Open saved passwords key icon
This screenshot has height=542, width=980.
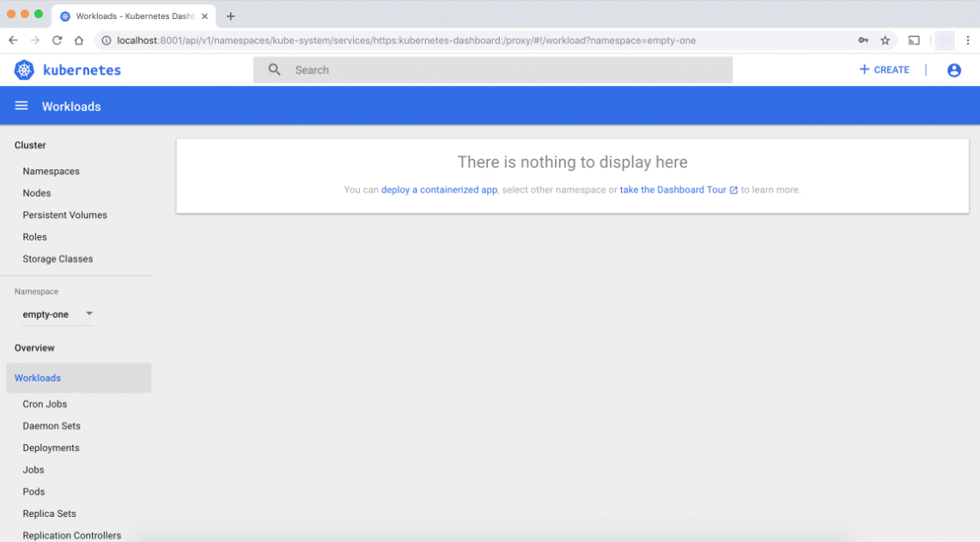pos(863,40)
